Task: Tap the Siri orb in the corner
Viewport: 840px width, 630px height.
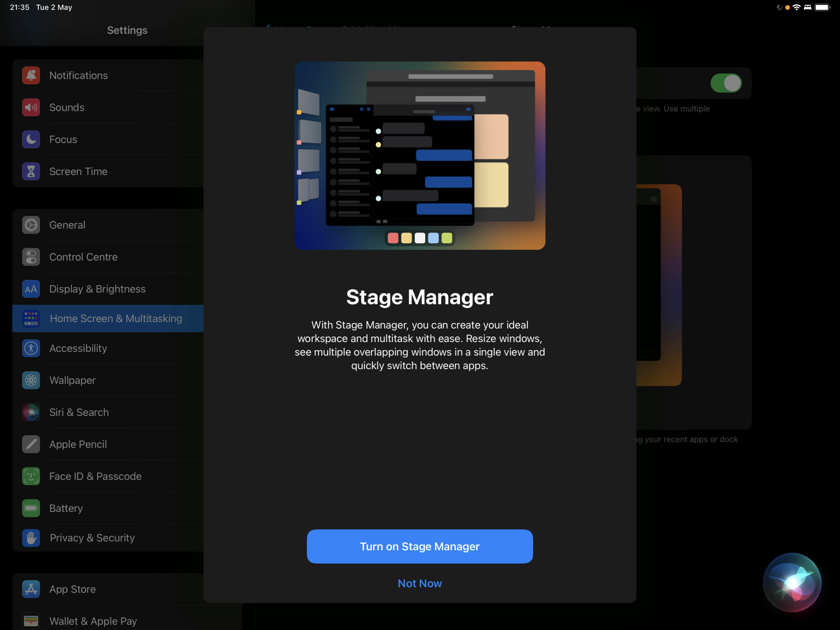Action: 792,582
